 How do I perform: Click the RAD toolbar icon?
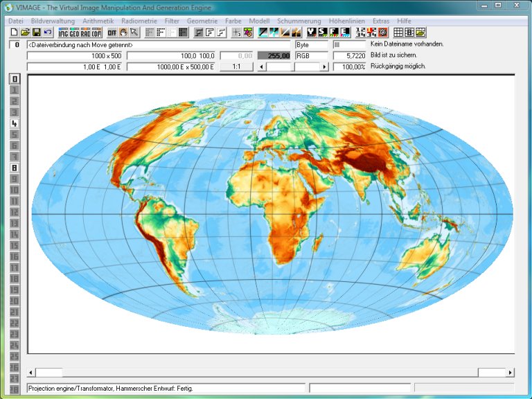[x=86, y=33]
